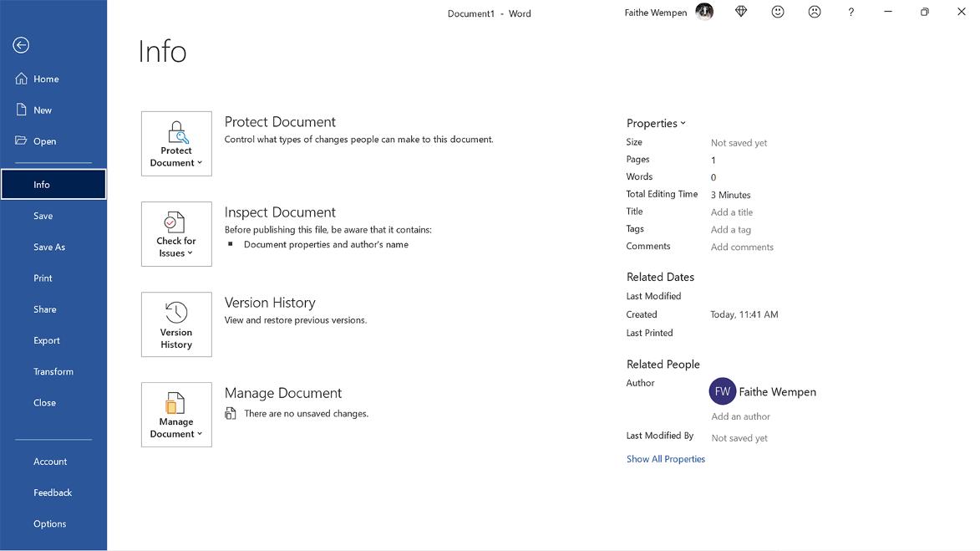980x551 pixels.
Task: Restore down the Word window
Action: 925,12
